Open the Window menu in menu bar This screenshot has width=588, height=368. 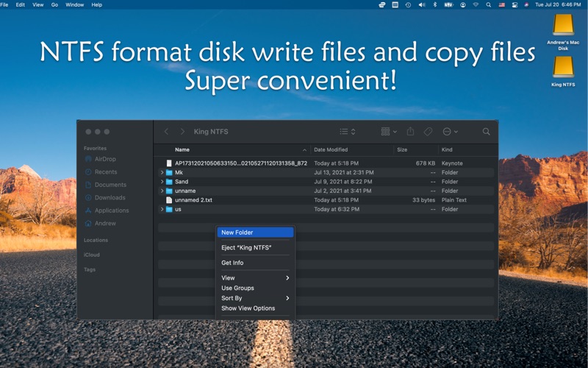(75, 5)
